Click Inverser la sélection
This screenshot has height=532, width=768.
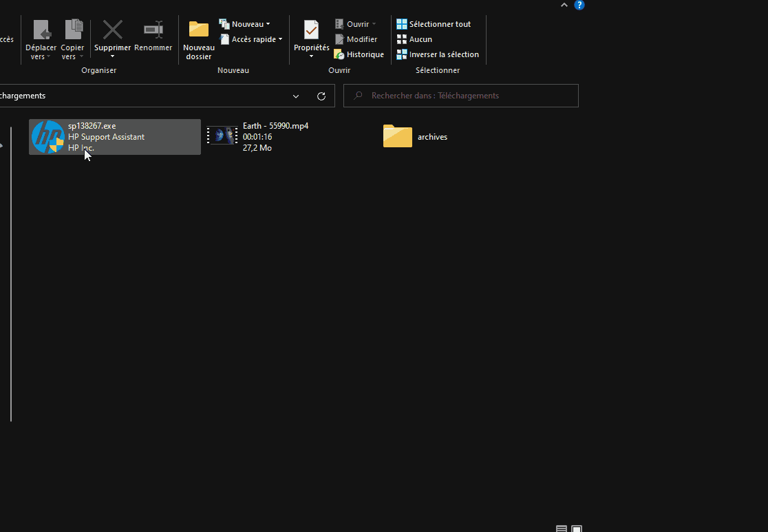[438, 54]
